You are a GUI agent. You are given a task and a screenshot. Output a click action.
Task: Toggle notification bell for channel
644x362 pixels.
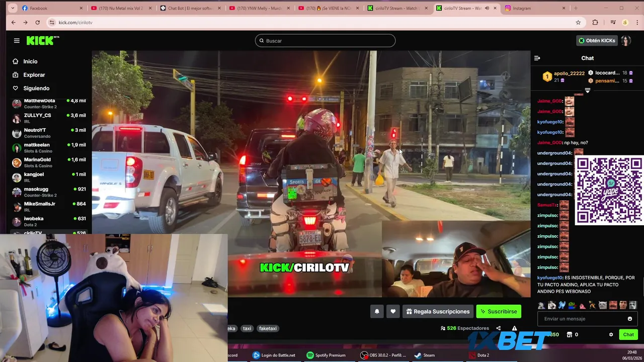(377, 311)
